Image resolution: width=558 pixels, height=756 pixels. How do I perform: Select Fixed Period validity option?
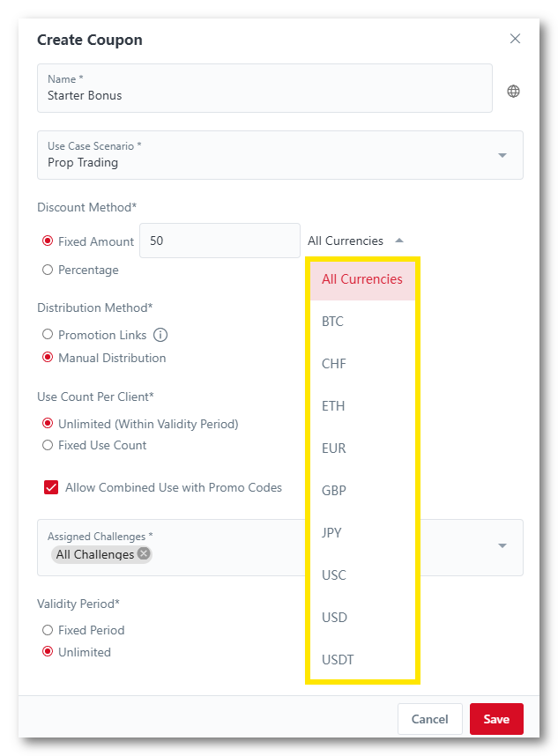(x=48, y=631)
